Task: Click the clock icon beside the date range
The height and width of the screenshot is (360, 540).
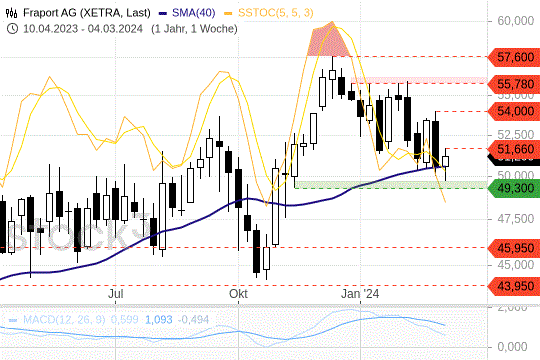Action: (x=12, y=29)
